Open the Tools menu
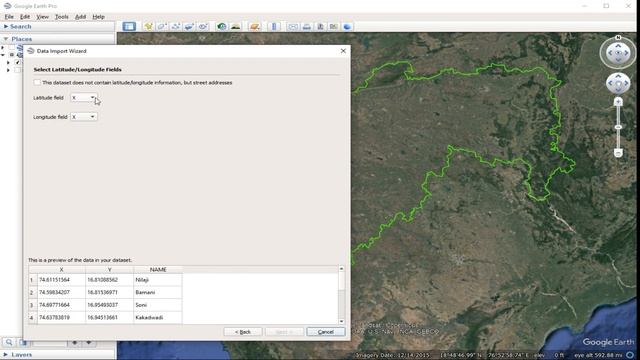Screen dimensions: 640x360 pos(62,17)
